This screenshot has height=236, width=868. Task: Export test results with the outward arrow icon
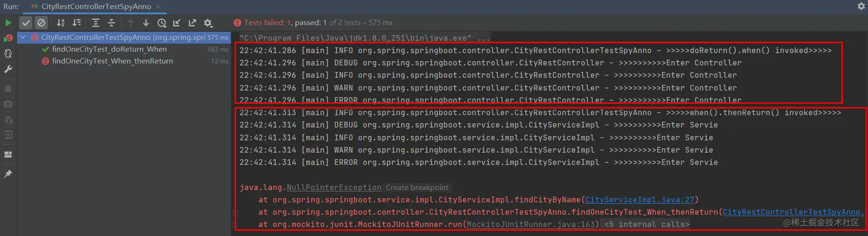[x=192, y=23]
